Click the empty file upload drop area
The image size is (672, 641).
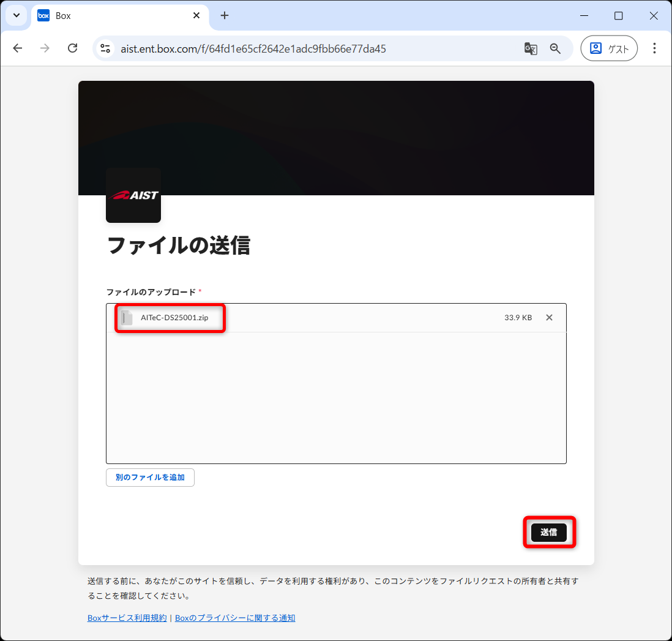coord(336,398)
